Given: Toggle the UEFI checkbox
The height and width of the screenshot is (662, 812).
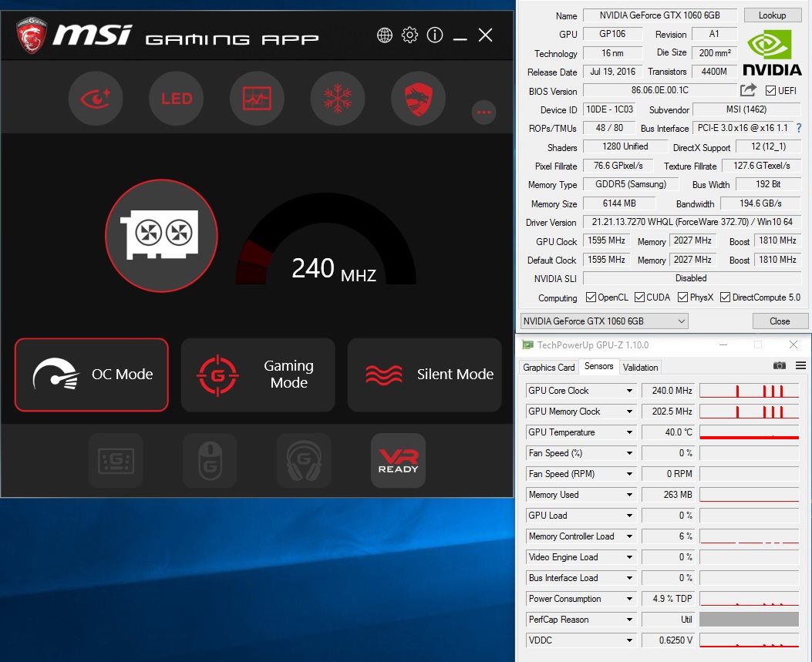Looking at the screenshot, I should 770,91.
